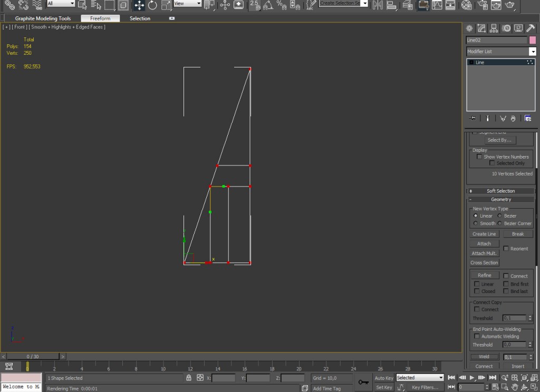The width and height of the screenshot is (540, 392).
Task: Activate the Select and Rotate tool
Action: 152,5
